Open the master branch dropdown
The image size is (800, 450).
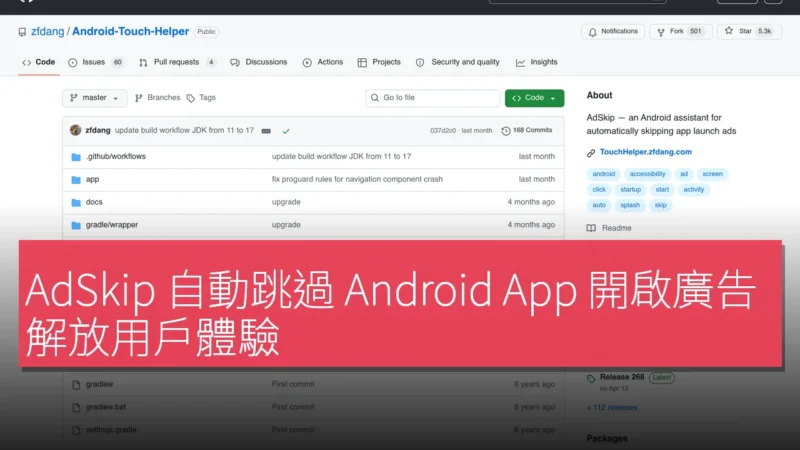coord(94,98)
